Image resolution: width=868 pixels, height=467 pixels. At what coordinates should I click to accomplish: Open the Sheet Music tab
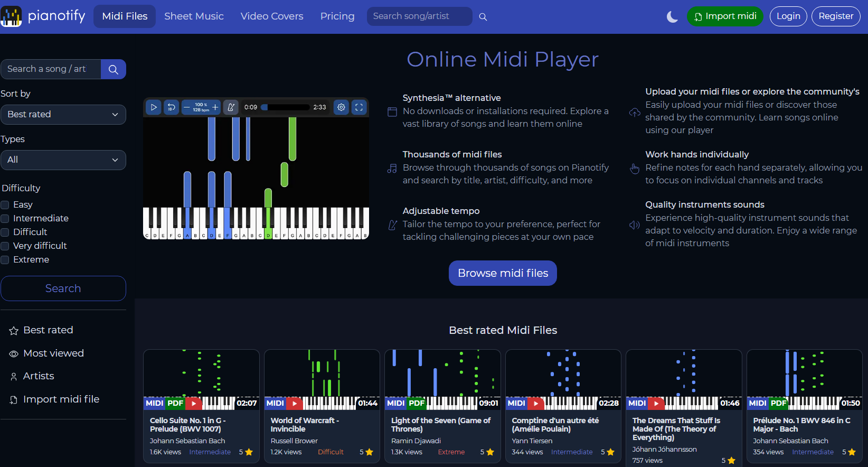194,16
